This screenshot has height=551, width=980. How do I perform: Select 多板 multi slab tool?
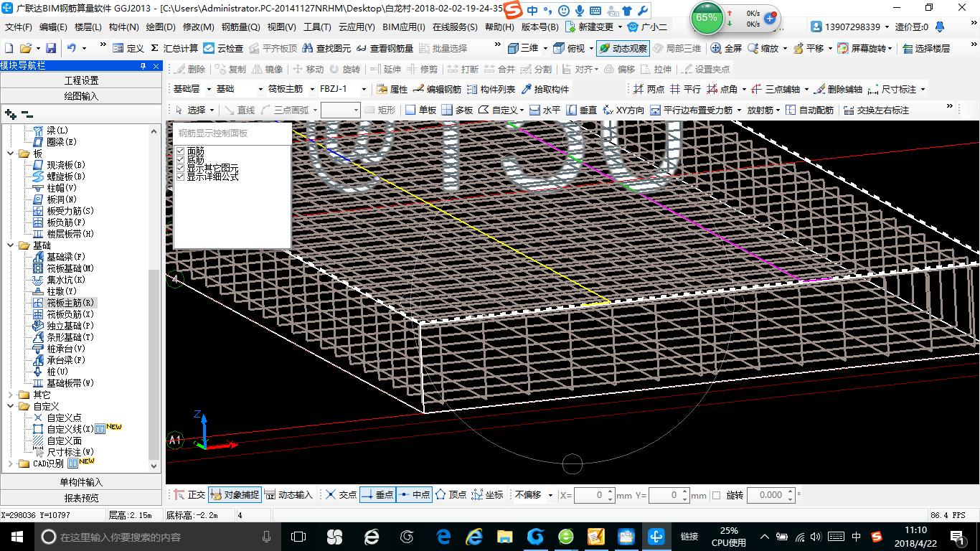[x=457, y=110]
